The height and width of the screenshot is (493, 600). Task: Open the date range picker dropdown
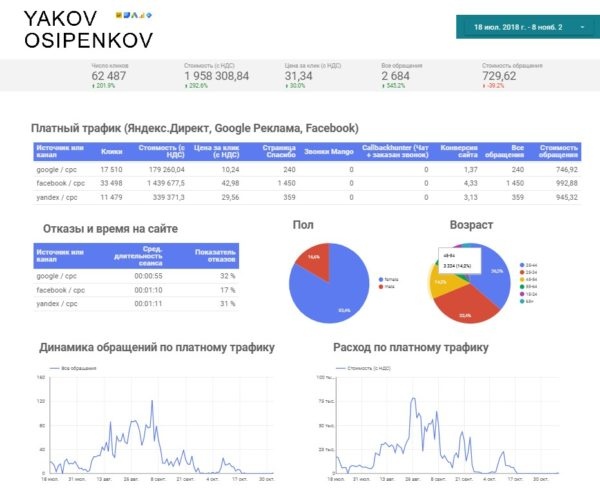528,27
